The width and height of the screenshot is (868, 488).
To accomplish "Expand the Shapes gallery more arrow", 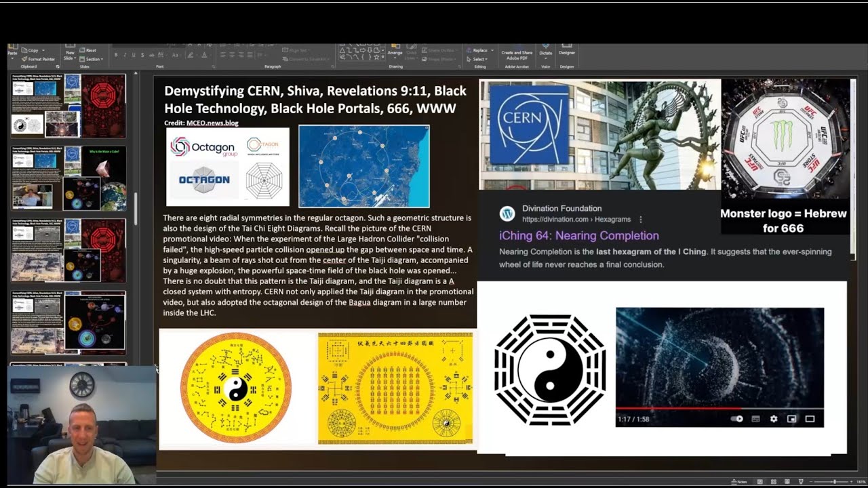I will 382,58.
